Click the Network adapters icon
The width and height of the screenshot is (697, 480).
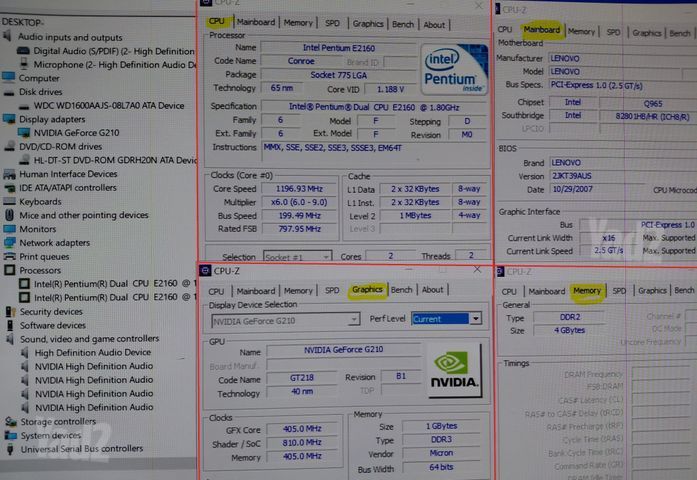[x=9, y=243]
